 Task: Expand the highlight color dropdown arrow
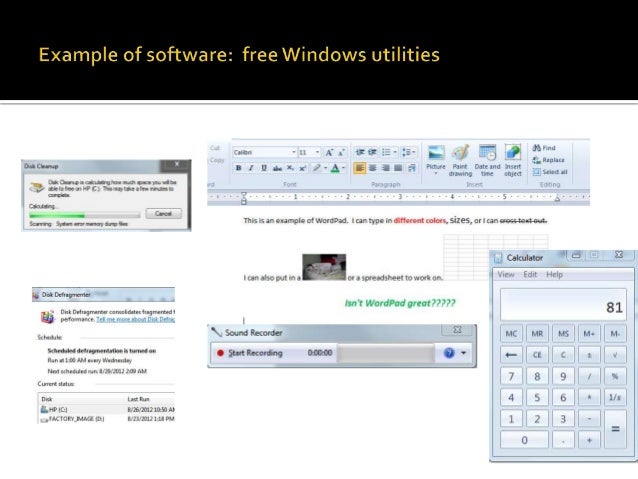point(325,168)
